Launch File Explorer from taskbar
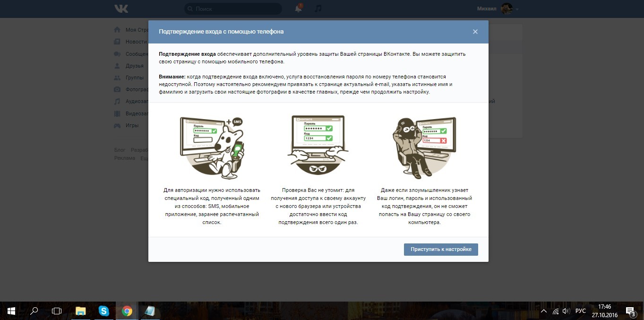 click(x=81, y=311)
